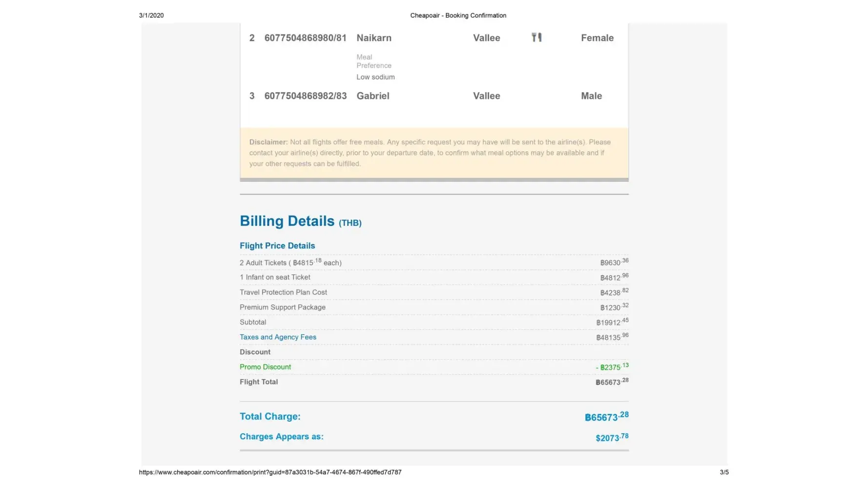Viewport: 868px width, 488px height.
Task: Click the Low sodium meal preference text
Action: pos(375,77)
